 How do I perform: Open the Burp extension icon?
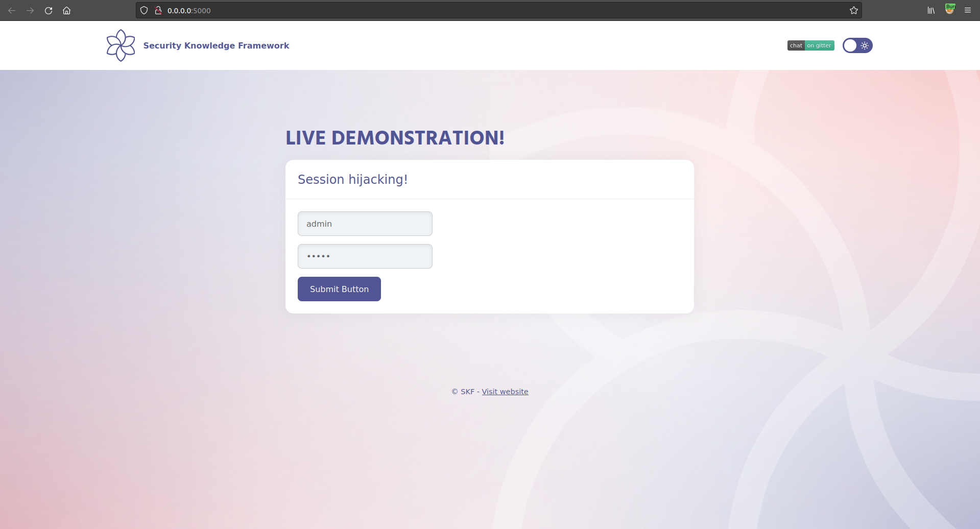pos(950,9)
